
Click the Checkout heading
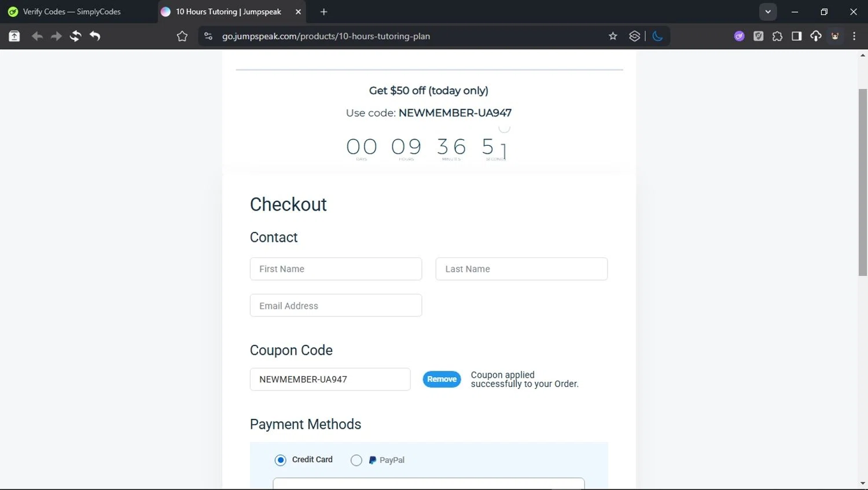point(288,204)
